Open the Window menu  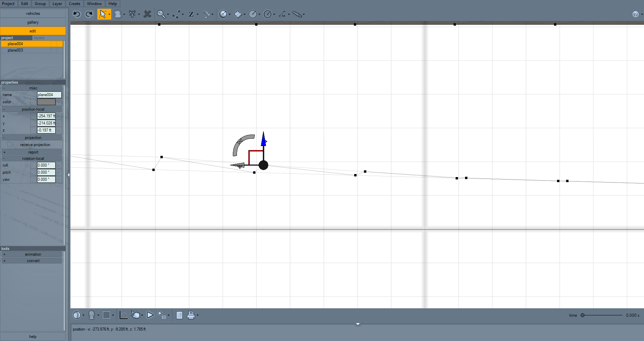(94, 4)
